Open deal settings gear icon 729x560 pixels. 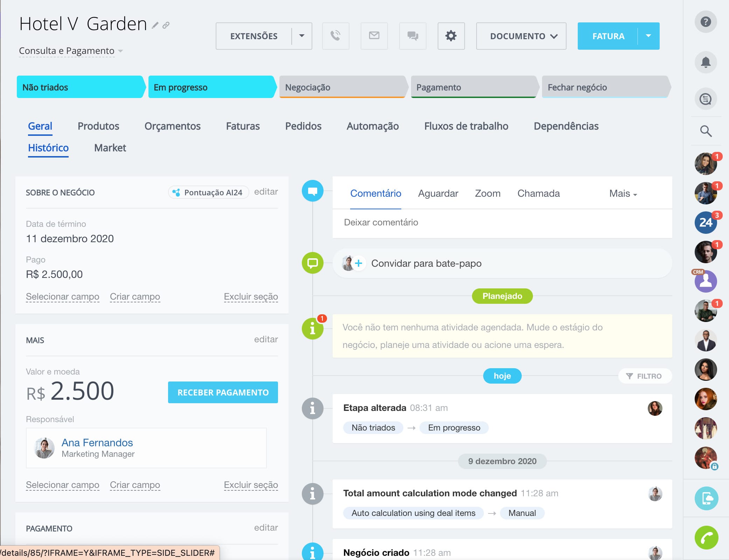451,36
